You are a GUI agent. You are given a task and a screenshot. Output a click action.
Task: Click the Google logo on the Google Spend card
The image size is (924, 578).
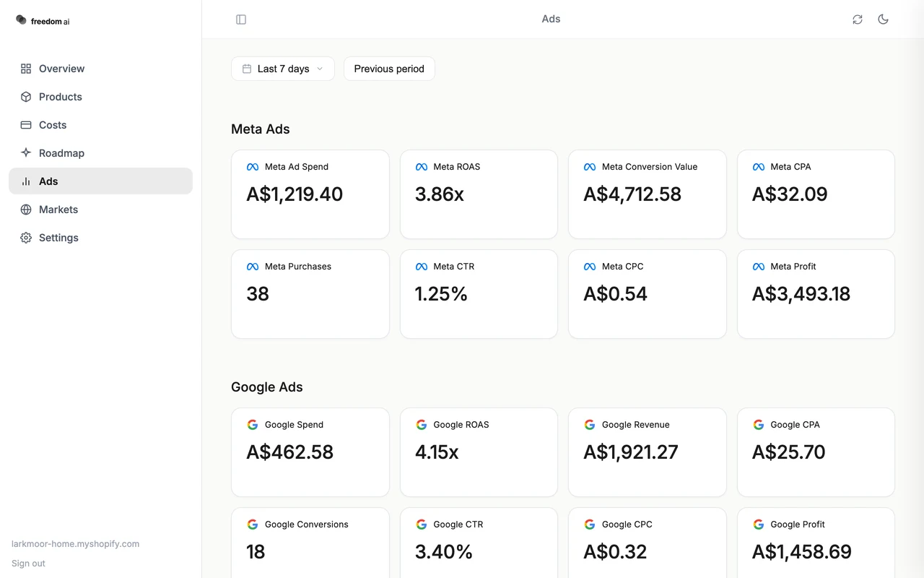click(253, 425)
